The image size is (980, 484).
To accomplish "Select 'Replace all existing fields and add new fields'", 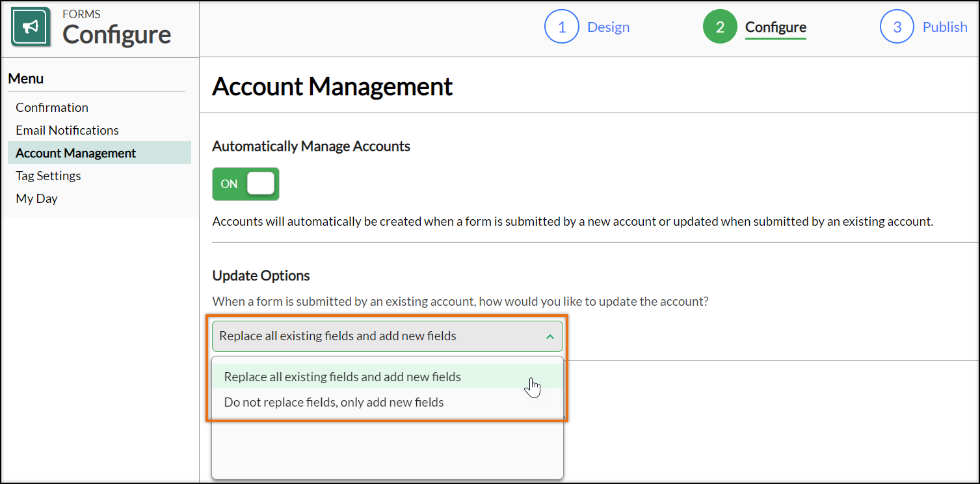I will coord(342,377).
